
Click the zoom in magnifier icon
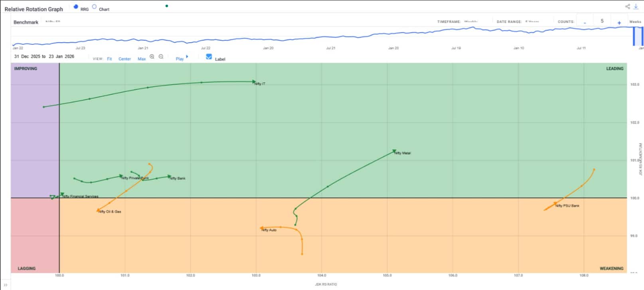click(x=152, y=57)
